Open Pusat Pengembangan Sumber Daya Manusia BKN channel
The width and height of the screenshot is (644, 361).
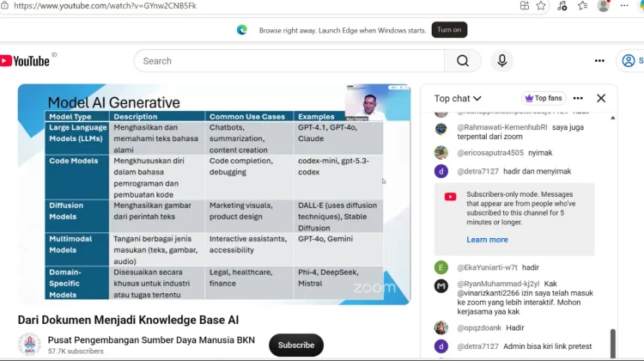pos(151,340)
